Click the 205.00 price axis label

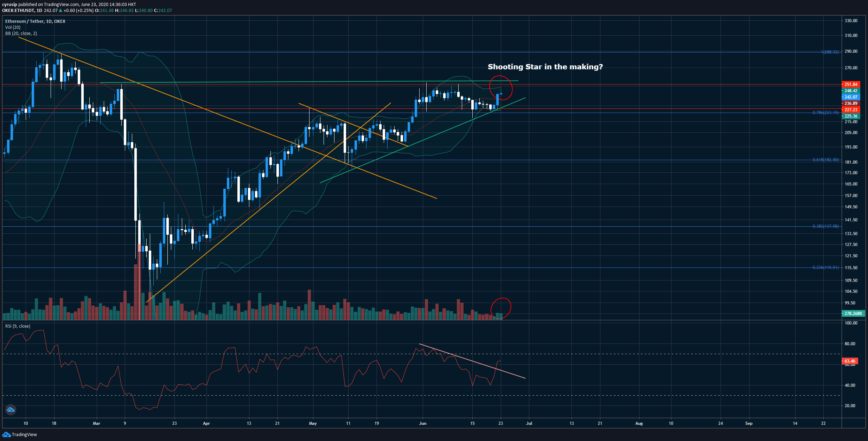[x=851, y=132]
